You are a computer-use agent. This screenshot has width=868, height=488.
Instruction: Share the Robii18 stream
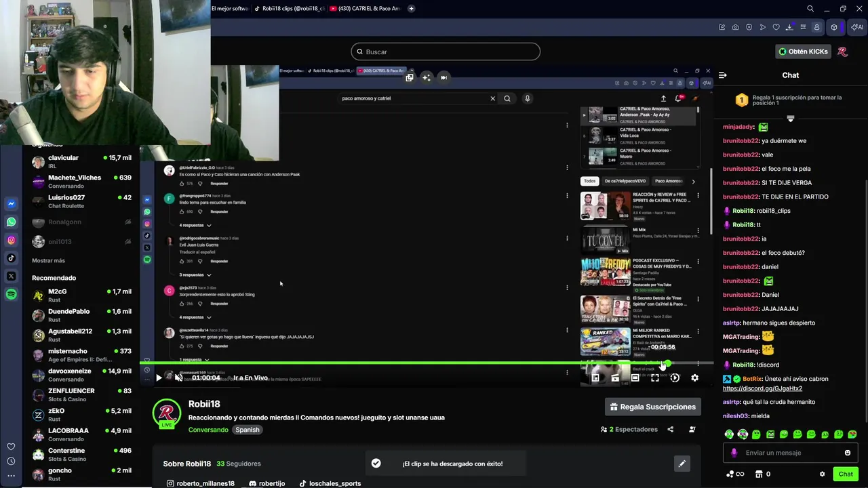tap(670, 429)
